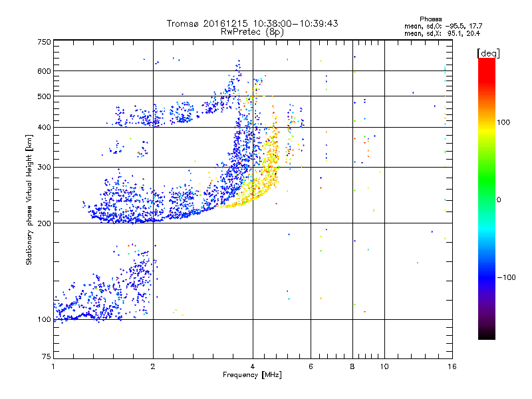Click the y-axis tick label '200'

pos(44,223)
